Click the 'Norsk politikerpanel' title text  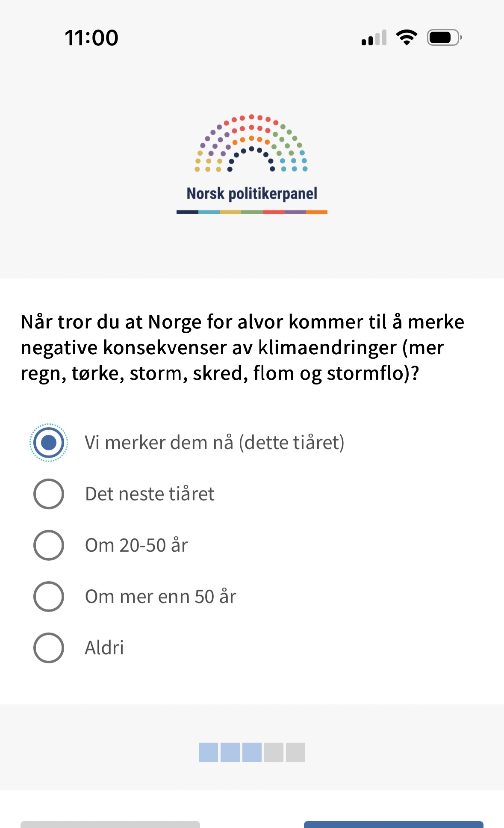click(252, 194)
